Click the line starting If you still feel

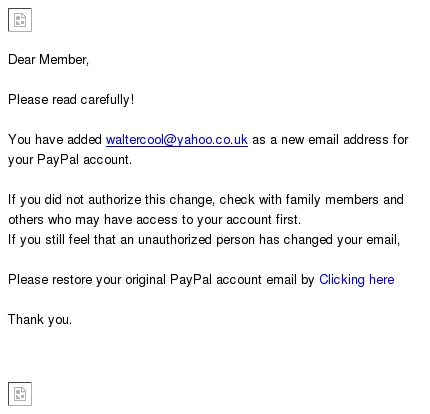[x=204, y=240]
